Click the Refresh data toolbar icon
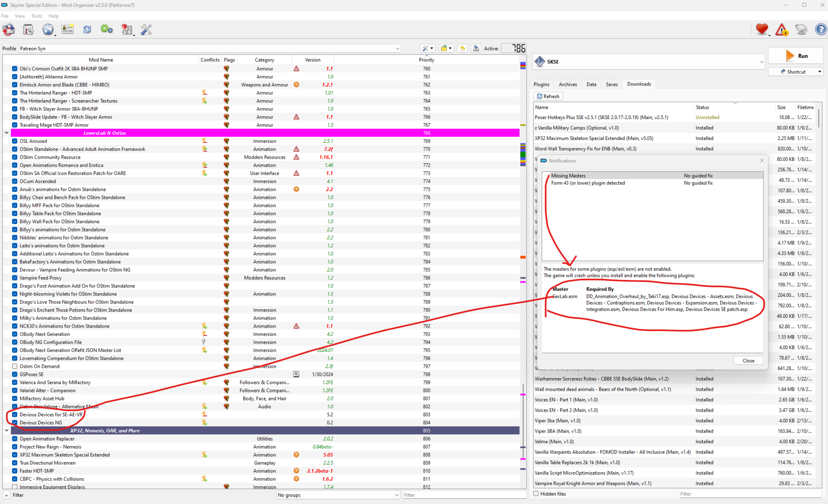The height and width of the screenshot is (504, 828). [87, 30]
